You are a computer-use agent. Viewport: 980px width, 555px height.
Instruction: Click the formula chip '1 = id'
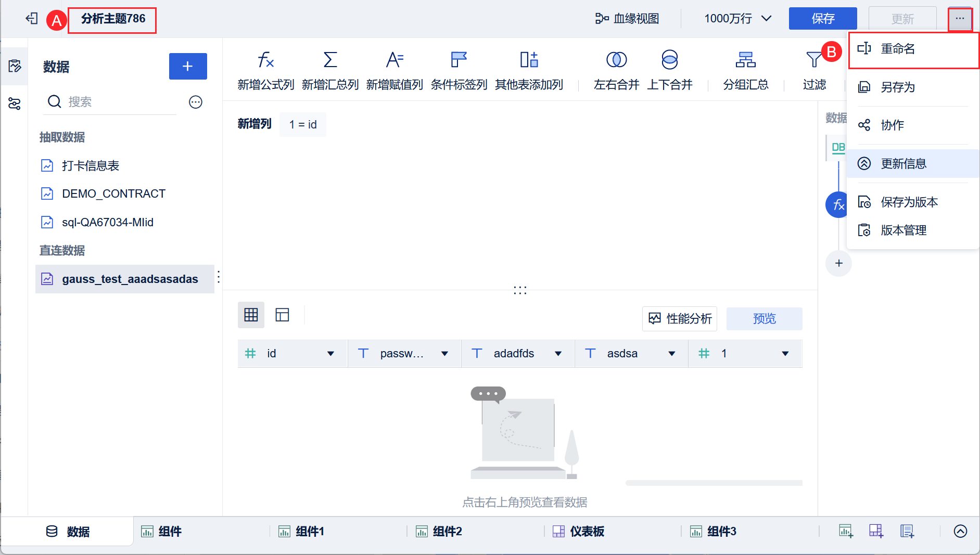(x=303, y=124)
